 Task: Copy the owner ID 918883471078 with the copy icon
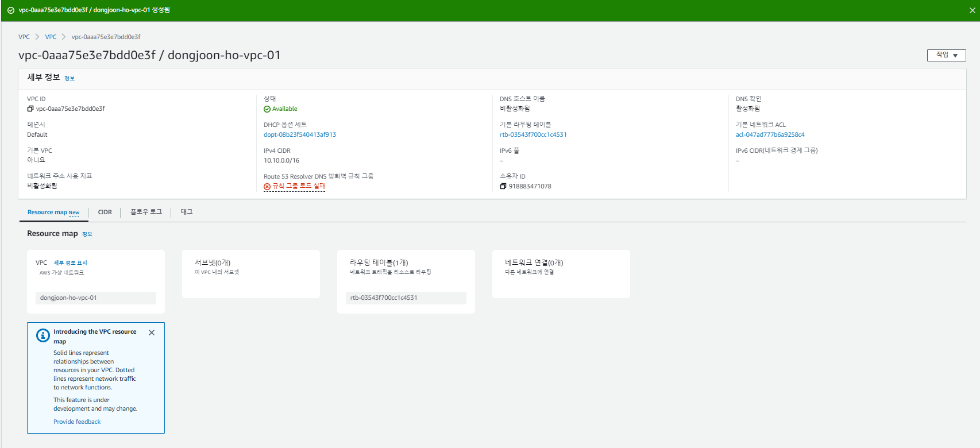(x=503, y=186)
